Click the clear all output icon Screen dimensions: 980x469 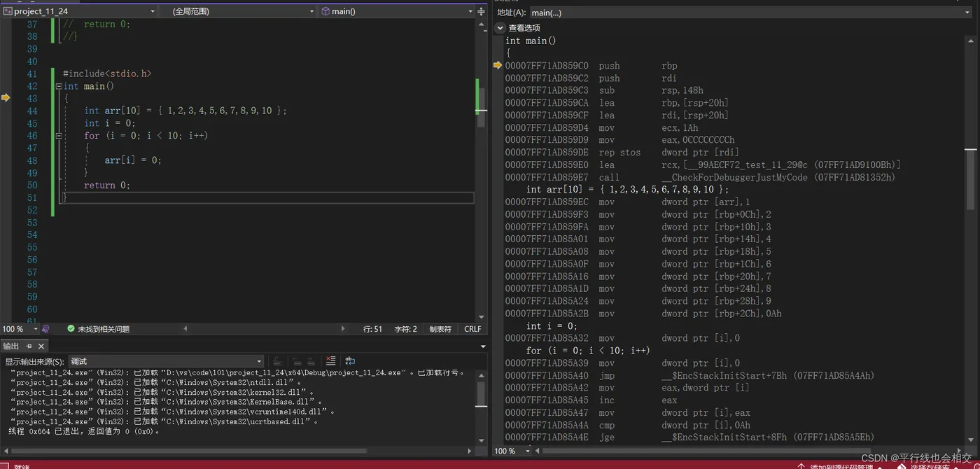tap(330, 361)
